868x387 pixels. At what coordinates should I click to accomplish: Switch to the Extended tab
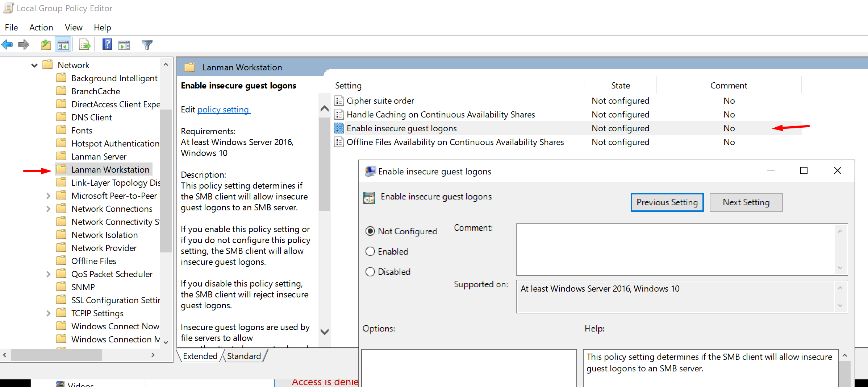pos(200,356)
